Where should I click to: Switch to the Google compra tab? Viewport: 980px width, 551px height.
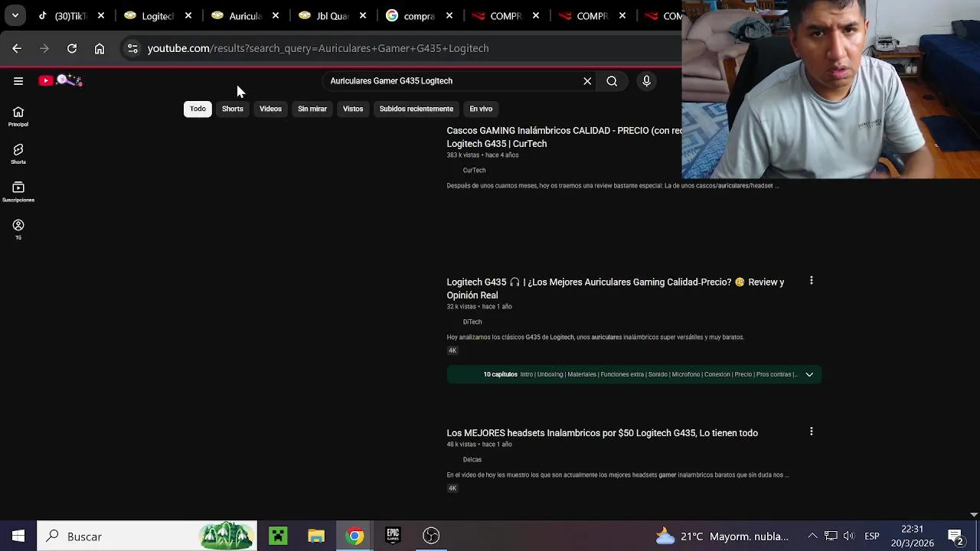coord(413,15)
